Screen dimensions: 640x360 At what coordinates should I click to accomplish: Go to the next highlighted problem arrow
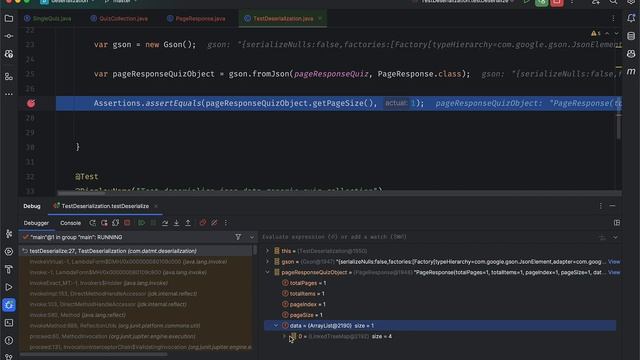(x=616, y=33)
